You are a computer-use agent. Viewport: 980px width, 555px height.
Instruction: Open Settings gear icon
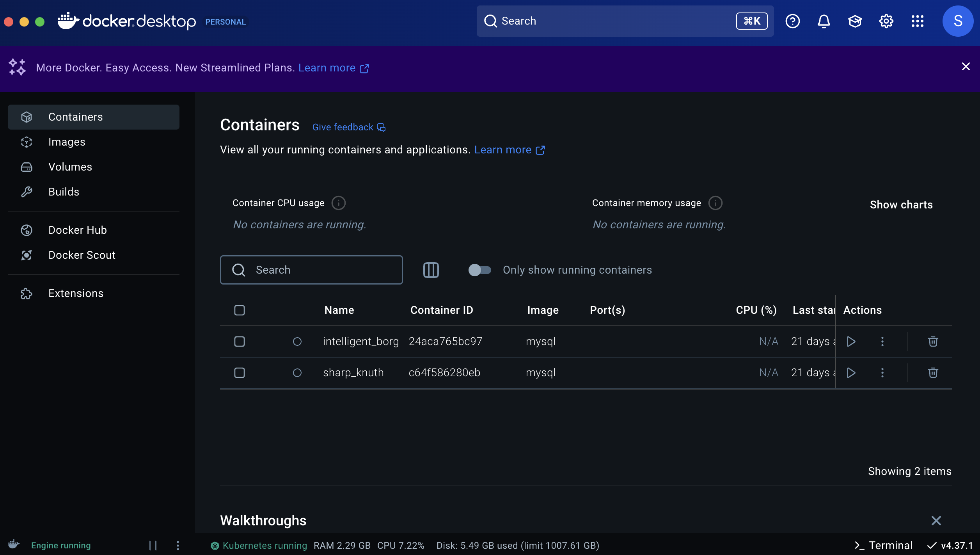[886, 21]
